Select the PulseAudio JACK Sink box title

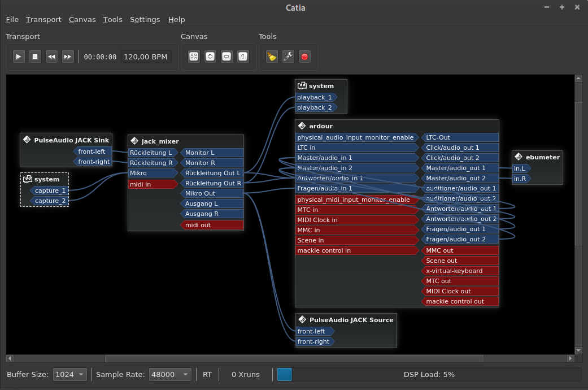pyautogui.click(x=71, y=140)
